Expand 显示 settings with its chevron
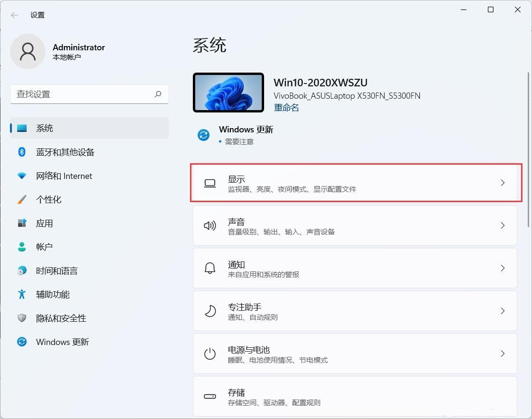 pyautogui.click(x=503, y=183)
